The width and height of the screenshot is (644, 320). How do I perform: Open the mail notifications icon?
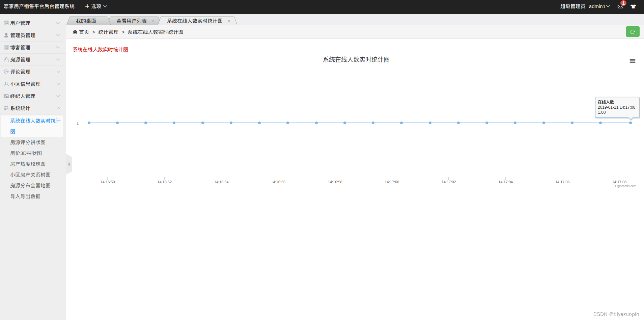click(620, 6)
